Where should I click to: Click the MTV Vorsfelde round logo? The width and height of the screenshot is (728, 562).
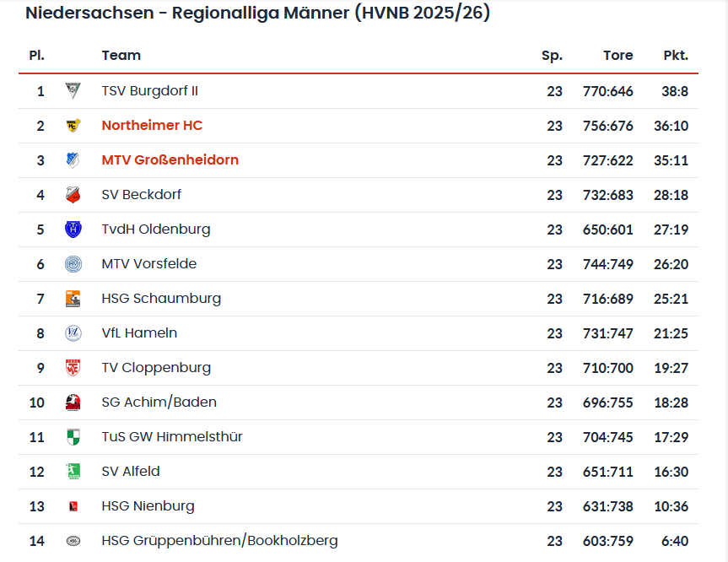pos(73,264)
